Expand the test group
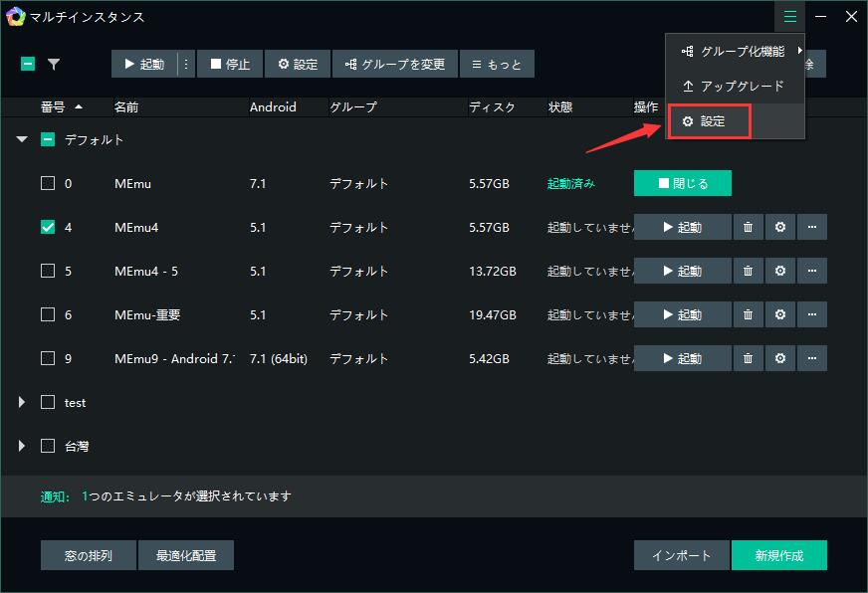Image resolution: width=868 pixels, height=593 pixels. tap(22, 402)
